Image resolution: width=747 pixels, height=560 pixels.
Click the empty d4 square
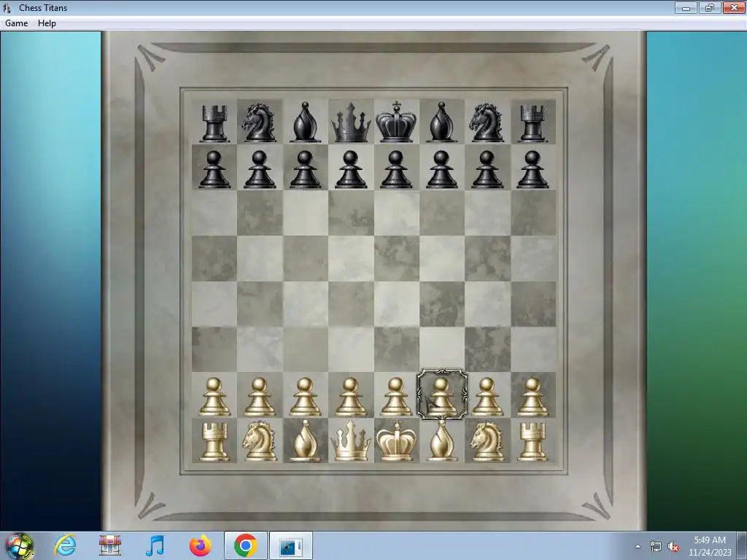point(351,304)
